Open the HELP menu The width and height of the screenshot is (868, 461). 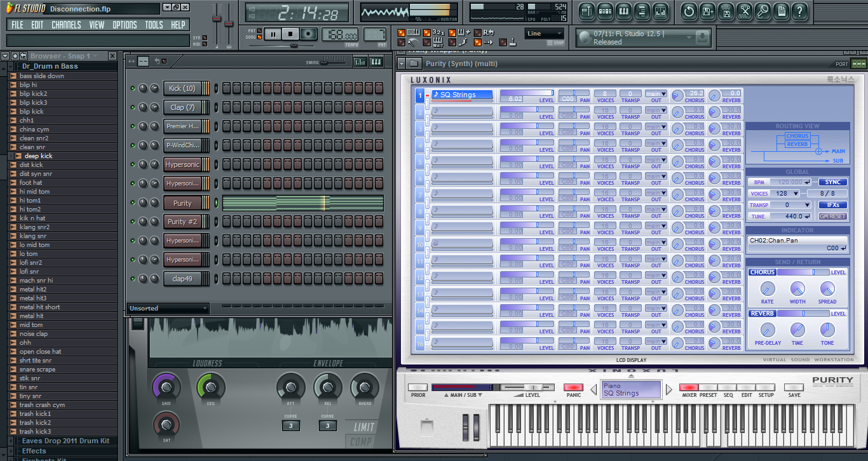[x=179, y=25]
